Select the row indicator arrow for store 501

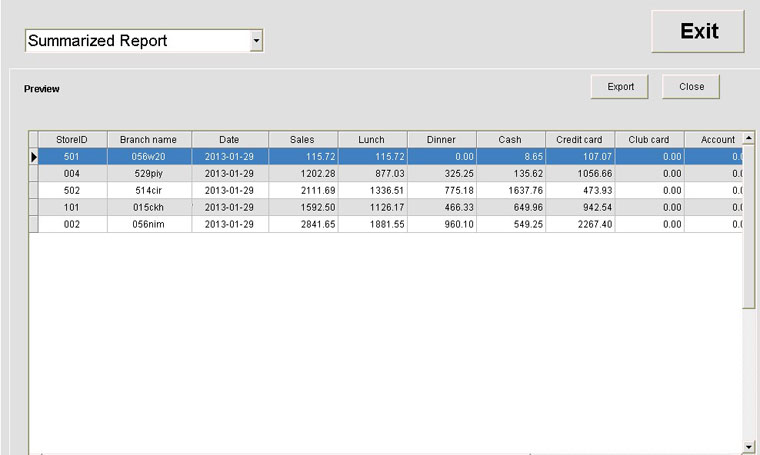point(33,157)
